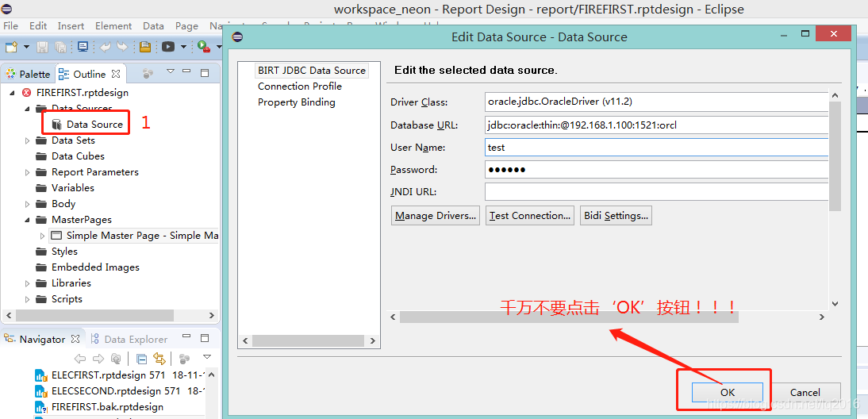Minimize the Navigator panel
Screen dimensions: 868x419
(186, 337)
